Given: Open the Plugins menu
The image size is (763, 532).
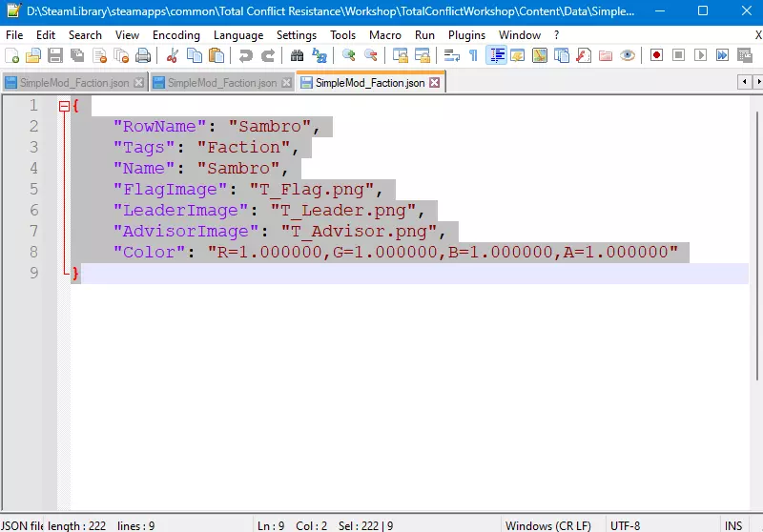Looking at the screenshot, I should pyautogui.click(x=466, y=35).
